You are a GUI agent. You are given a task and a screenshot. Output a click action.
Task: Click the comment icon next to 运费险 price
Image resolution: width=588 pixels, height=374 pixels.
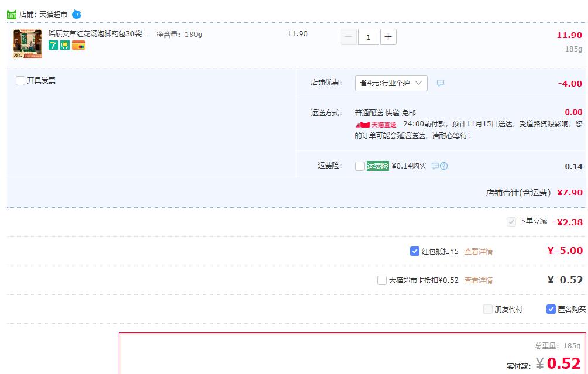(435, 166)
